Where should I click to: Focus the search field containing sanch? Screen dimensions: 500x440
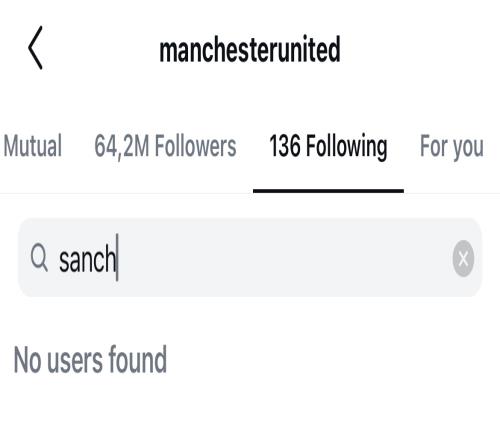click(250, 257)
